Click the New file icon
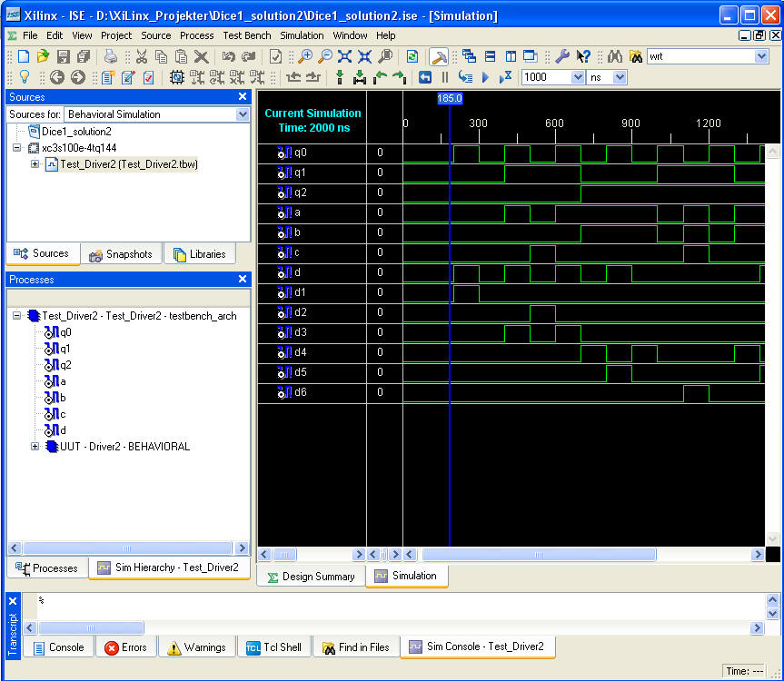 point(24,56)
